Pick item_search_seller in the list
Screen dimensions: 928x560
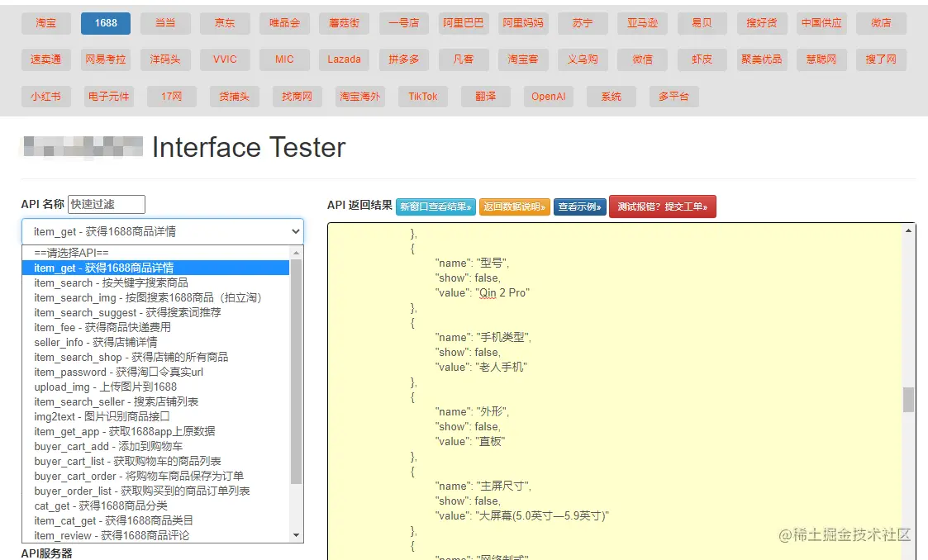click(x=155, y=401)
